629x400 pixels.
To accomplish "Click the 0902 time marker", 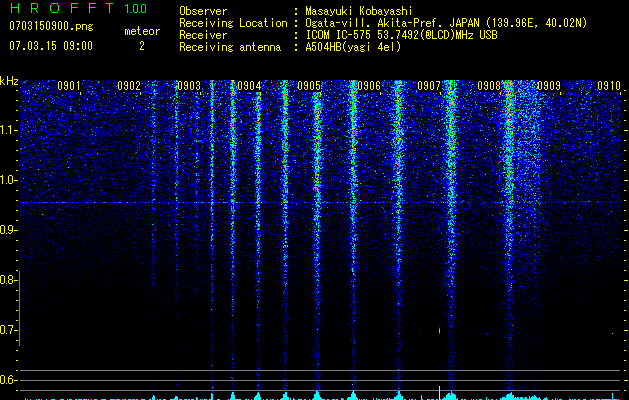I will click(129, 86).
